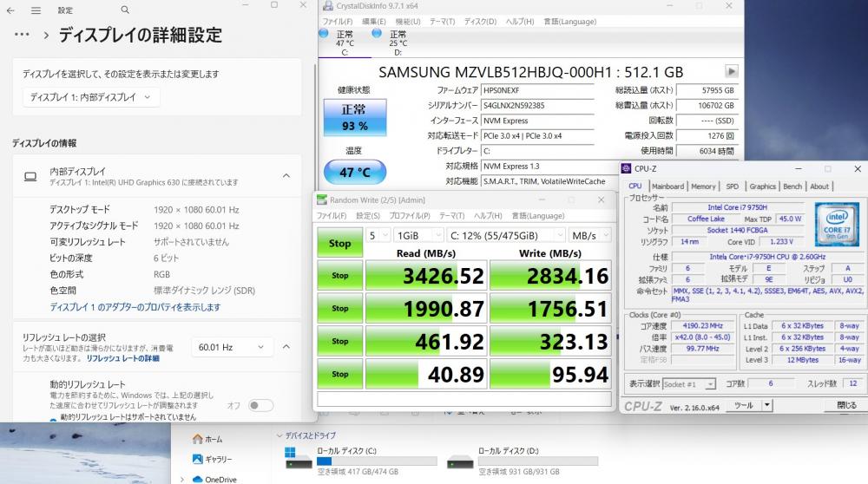Close CPU-Z with the close text button
868x484 pixels.
click(x=847, y=405)
